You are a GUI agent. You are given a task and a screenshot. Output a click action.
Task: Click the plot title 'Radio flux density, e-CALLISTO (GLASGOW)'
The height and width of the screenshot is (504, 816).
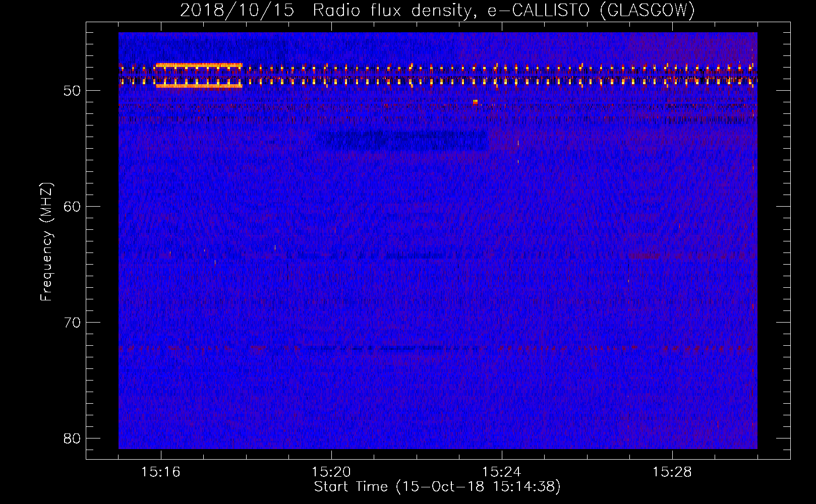(x=503, y=10)
